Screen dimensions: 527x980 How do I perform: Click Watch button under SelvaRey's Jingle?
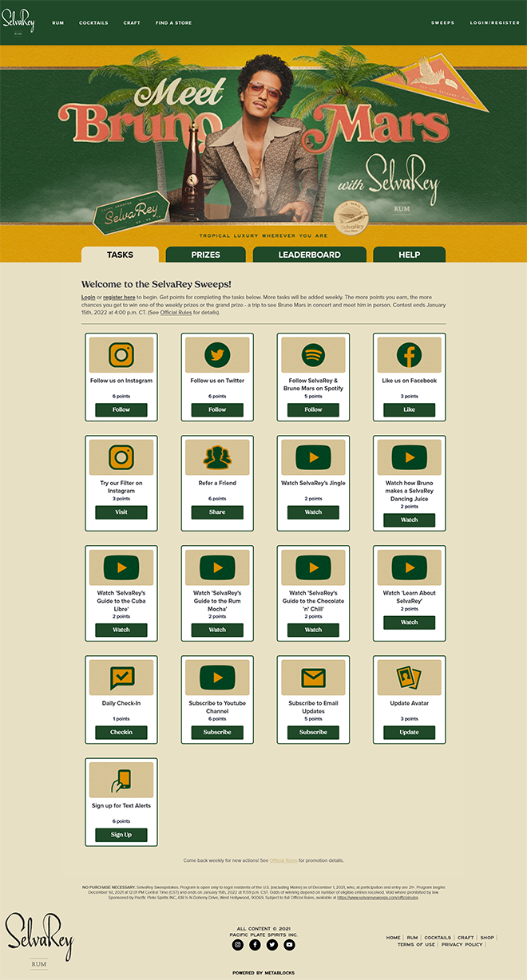coord(313,512)
